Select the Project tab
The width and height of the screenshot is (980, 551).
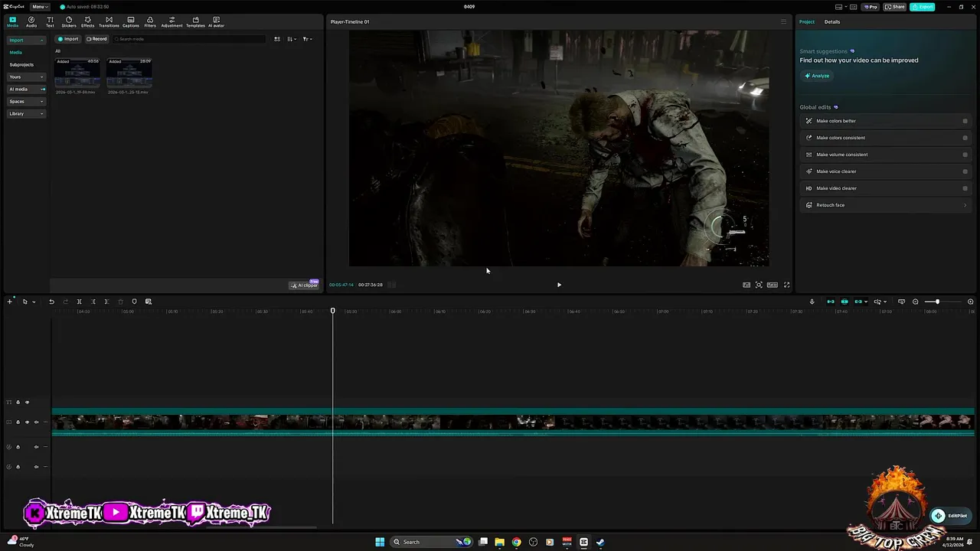[x=807, y=21]
